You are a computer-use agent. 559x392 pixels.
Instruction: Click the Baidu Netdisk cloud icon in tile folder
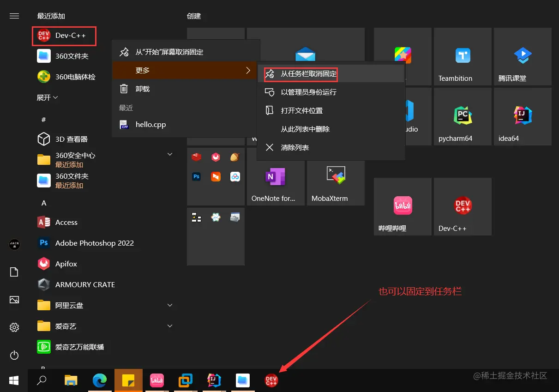point(235,176)
